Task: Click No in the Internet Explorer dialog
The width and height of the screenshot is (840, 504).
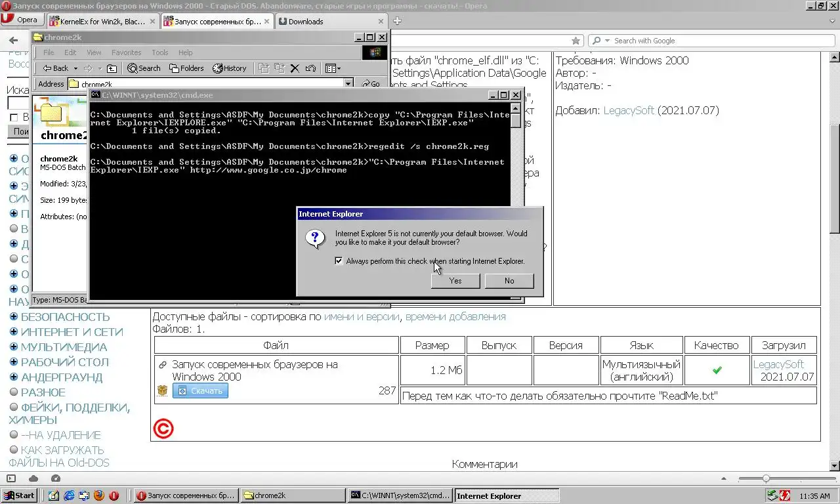Action: (x=509, y=281)
